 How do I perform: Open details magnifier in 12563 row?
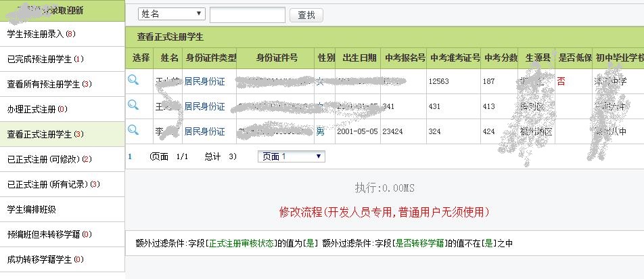pos(133,80)
